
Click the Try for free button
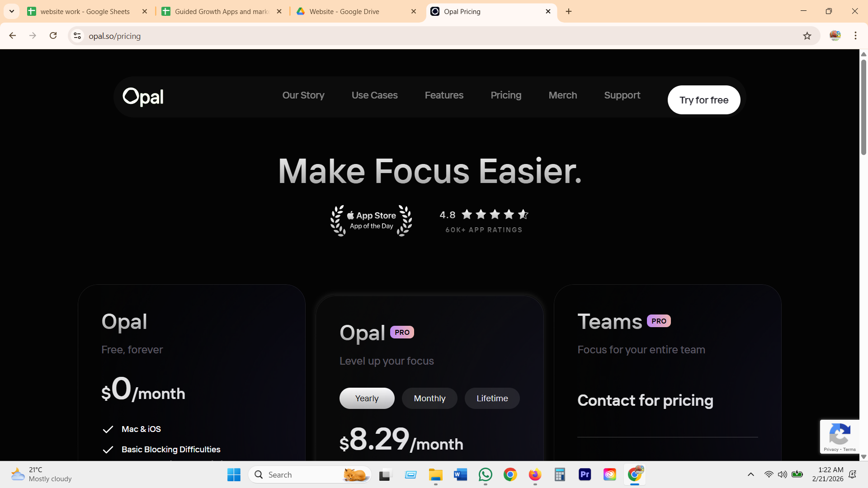point(704,100)
